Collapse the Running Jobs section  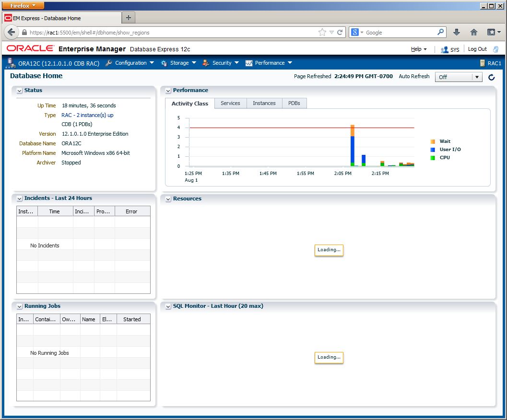[19, 306]
